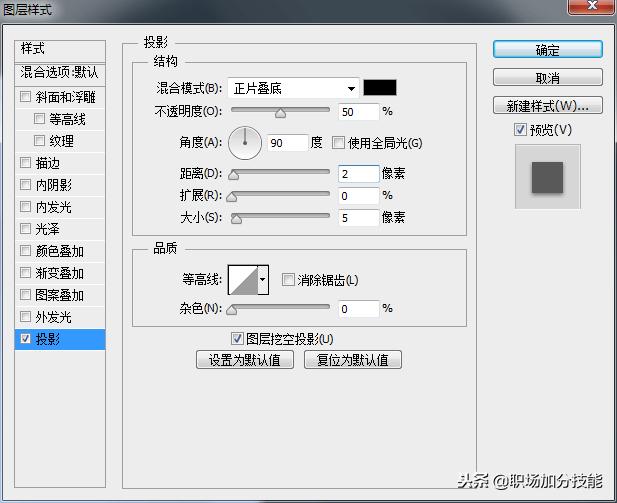
Task: Click 新建样式(W)... button
Action: pos(547,105)
